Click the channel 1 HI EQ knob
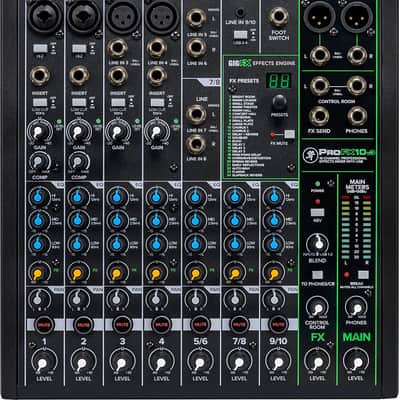400x400 pixels. (x=38, y=197)
